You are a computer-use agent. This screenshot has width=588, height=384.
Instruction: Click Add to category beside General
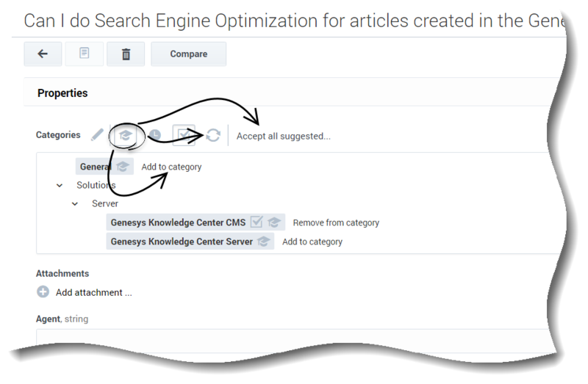(x=171, y=167)
